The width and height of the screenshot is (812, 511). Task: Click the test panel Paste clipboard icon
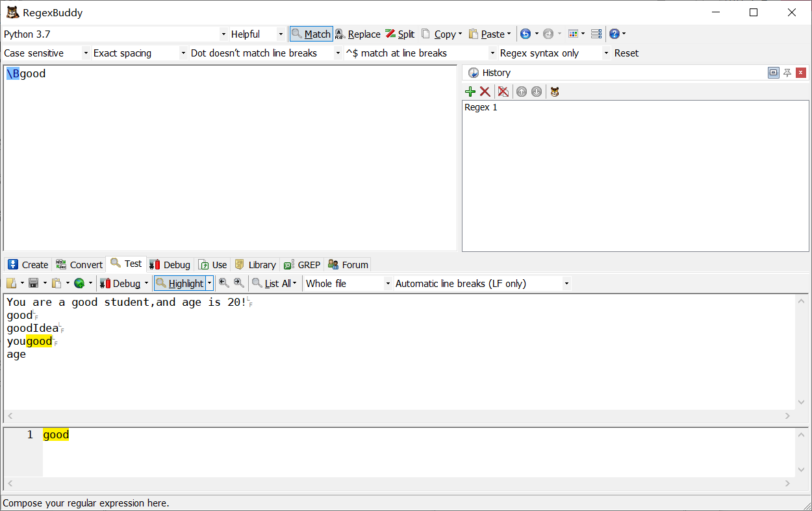coord(57,283)
